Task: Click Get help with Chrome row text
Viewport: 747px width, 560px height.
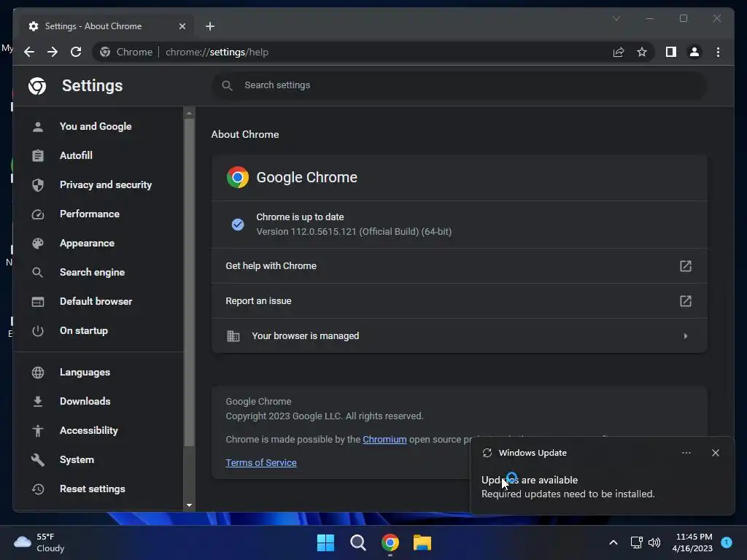Action: coord(271,265)
